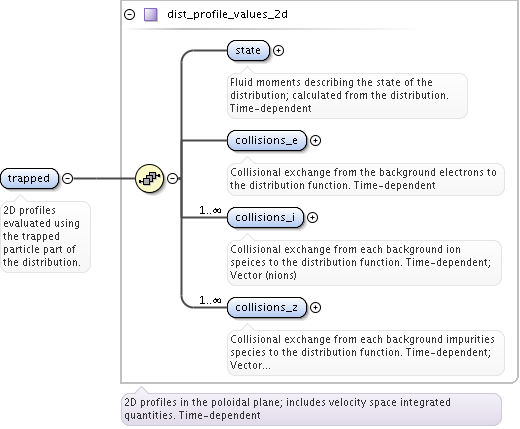
Task: Click the background impurities annotation text
Action: 366,353
